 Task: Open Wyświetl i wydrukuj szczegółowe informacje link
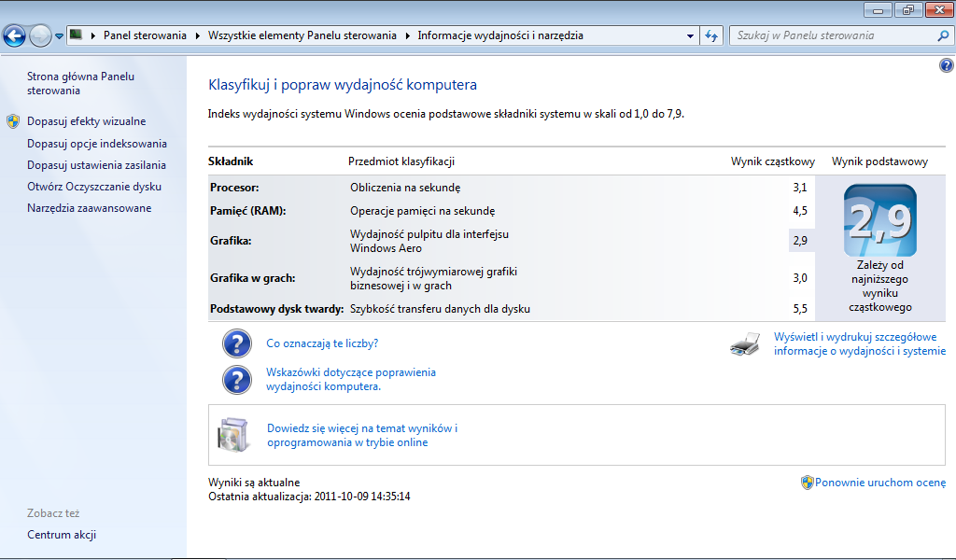tap(860, 343)
